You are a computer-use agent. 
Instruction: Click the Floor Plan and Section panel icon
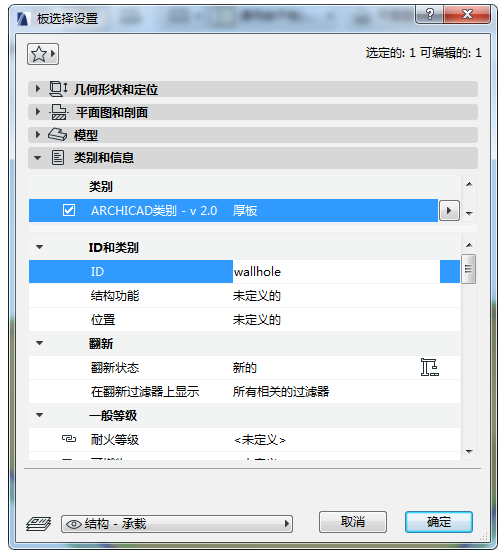58,112
